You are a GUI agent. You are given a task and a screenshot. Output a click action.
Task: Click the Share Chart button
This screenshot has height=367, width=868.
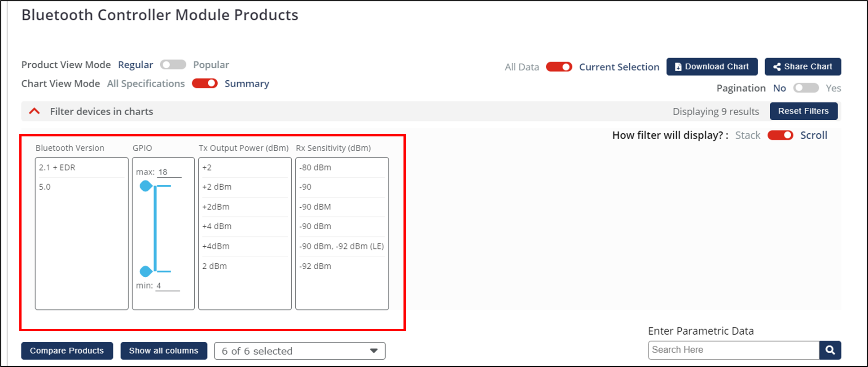802,66
